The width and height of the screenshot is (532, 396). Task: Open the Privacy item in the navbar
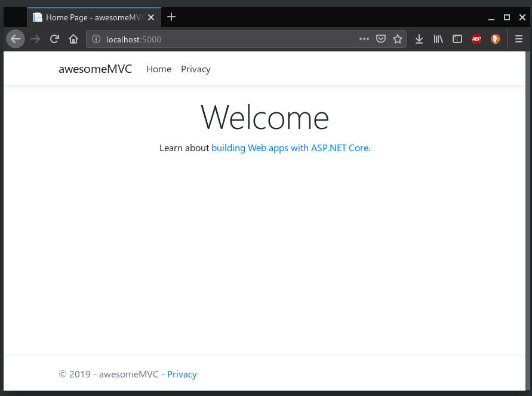point(196,69)
